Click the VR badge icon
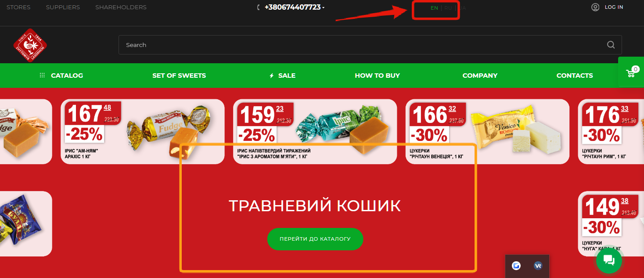This screenshot has height=278, width=644. [538, 266]
